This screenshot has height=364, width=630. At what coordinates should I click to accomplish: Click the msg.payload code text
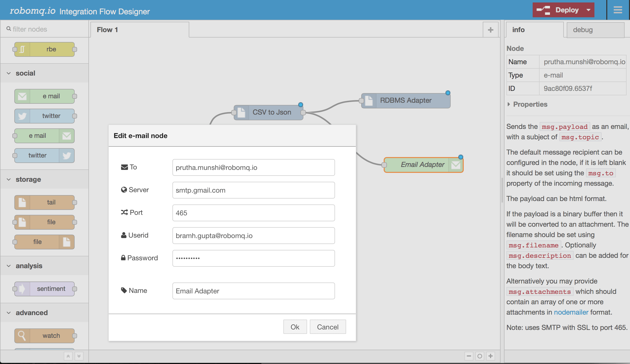pyautogui.click(x=565, y=127)
